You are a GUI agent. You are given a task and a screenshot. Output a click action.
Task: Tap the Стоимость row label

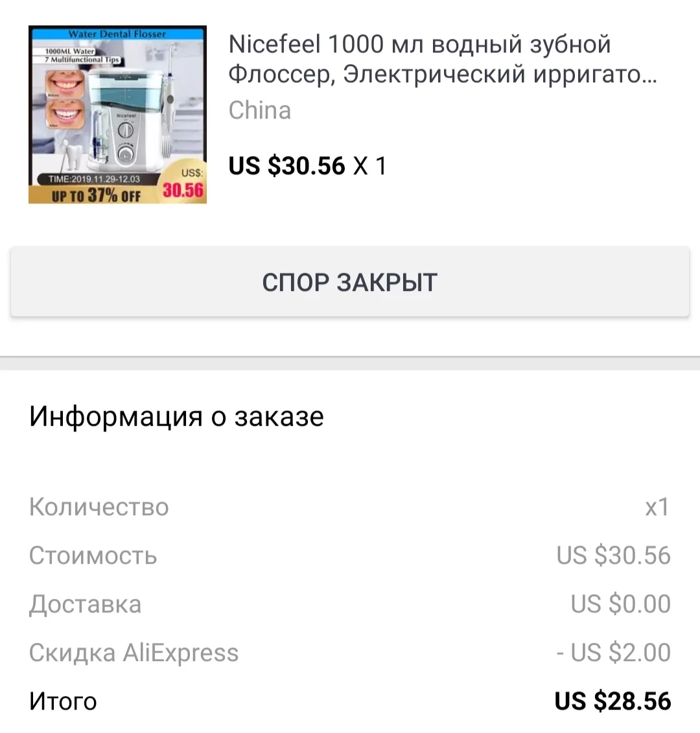pos(93,555)
